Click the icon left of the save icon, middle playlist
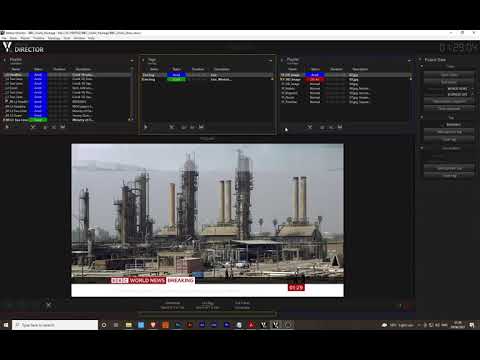Viewport: 480px width, 360px height. [x=192, y=127]
